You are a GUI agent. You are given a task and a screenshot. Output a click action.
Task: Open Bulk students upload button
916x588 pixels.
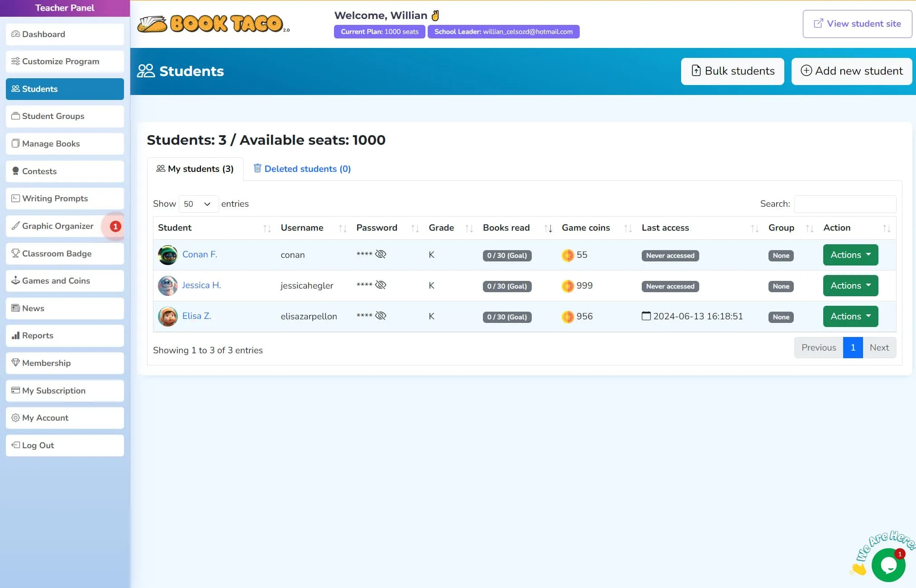[x=732, y=71]
